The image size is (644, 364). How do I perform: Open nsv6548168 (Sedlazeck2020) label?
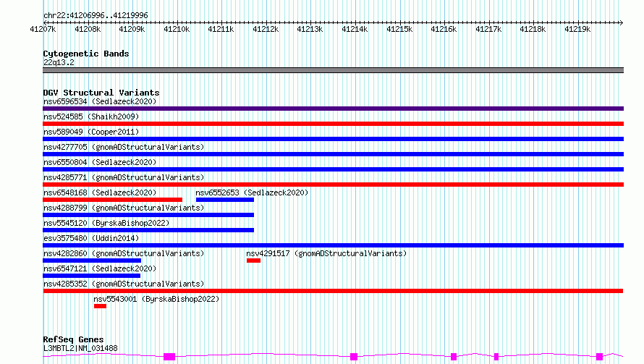[x=100, y=192]
